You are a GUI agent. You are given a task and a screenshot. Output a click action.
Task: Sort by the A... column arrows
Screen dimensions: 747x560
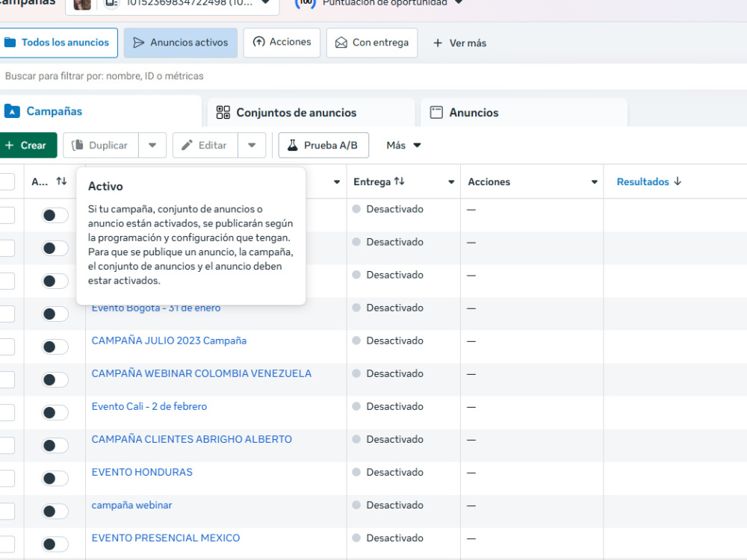(x=61, y=181)
